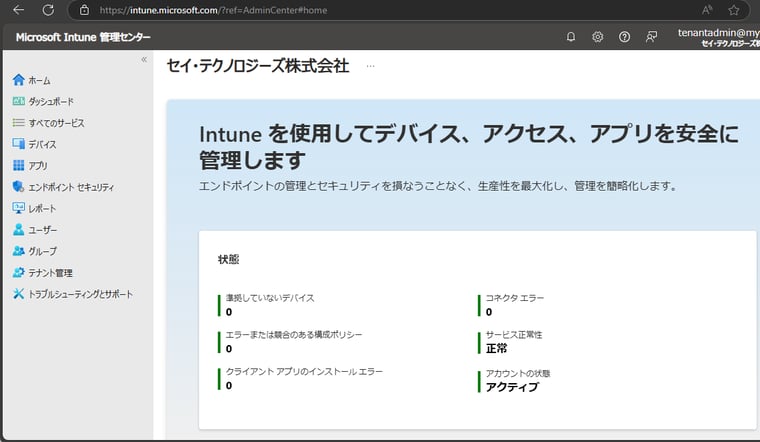Click the 正常 service health value
The image size is (760, 442).
(x=496, y=348)
